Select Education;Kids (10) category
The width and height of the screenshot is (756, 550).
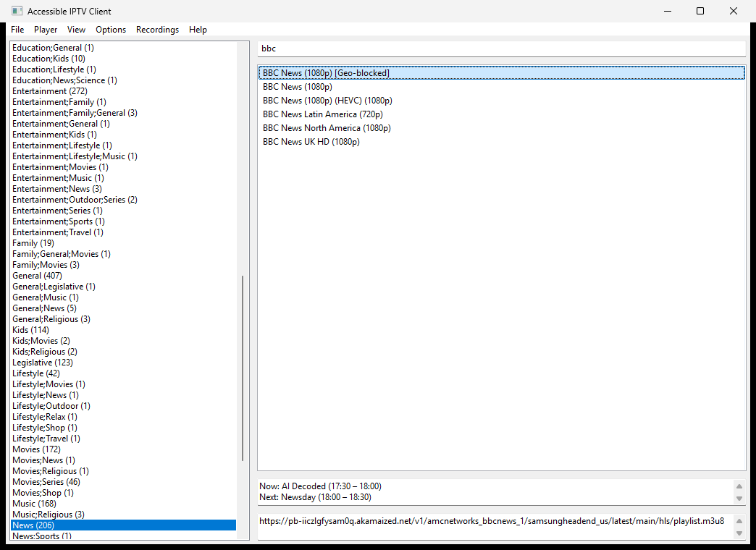tap(123, 59)
